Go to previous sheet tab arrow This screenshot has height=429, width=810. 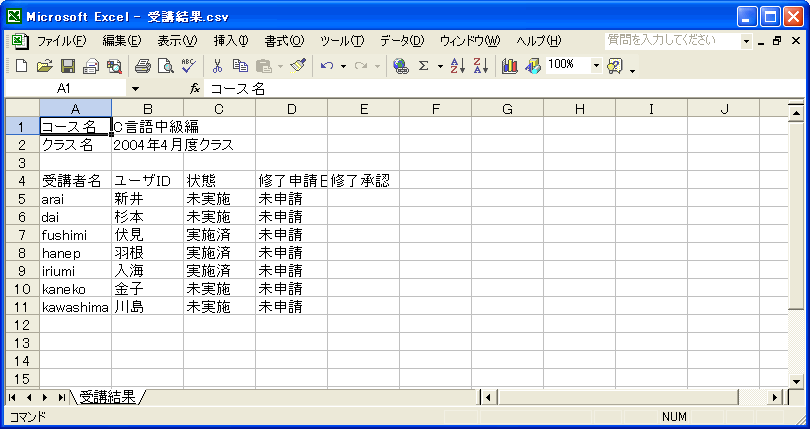[29, 397]
